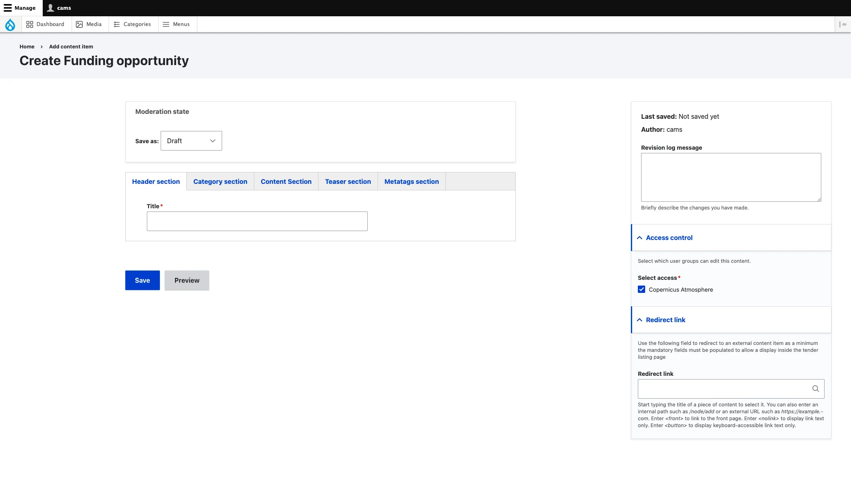Switch to the Content Section tab
The width and height of the screenshot is (851, 504).
click(286, 181)
